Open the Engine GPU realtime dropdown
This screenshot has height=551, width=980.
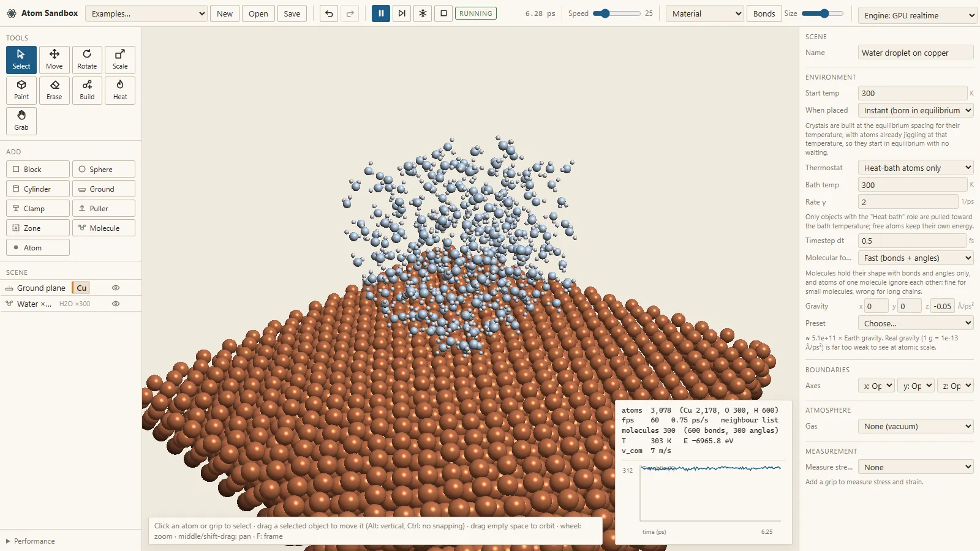917,15
